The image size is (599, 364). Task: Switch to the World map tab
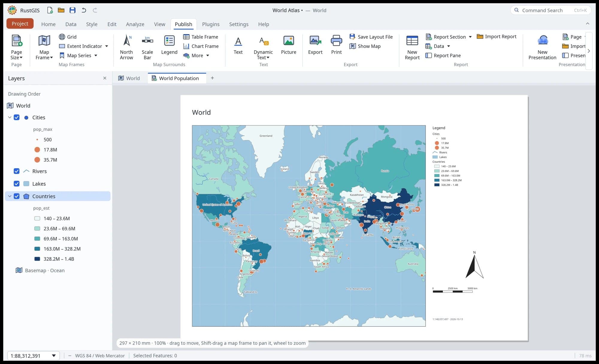pyautogui.click(x=129, y=78)
